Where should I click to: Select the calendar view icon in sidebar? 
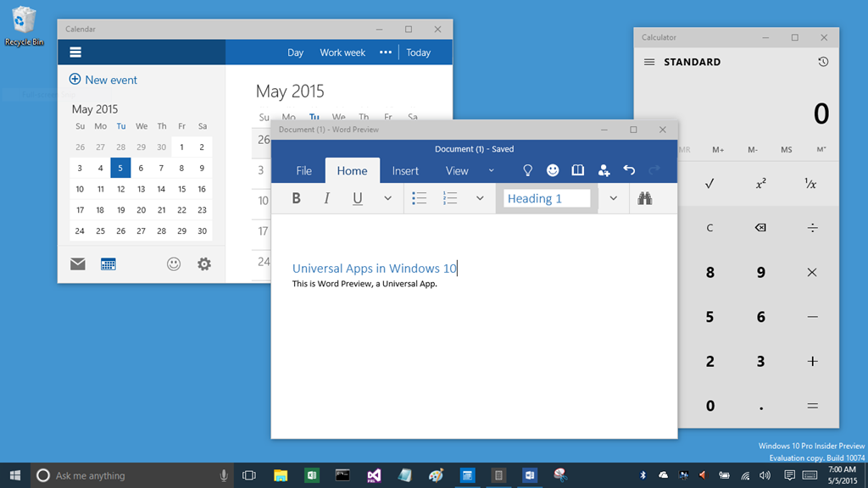tap(108, 264)
